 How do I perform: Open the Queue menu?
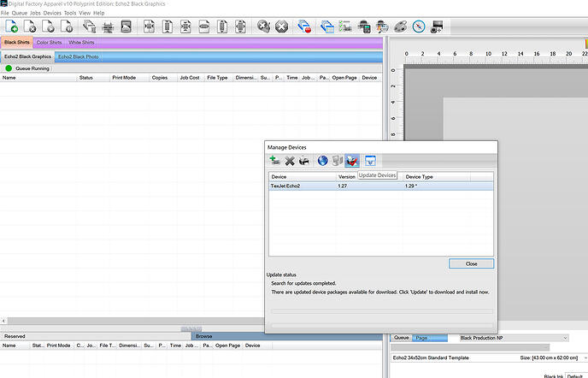[x=20, y=13]
